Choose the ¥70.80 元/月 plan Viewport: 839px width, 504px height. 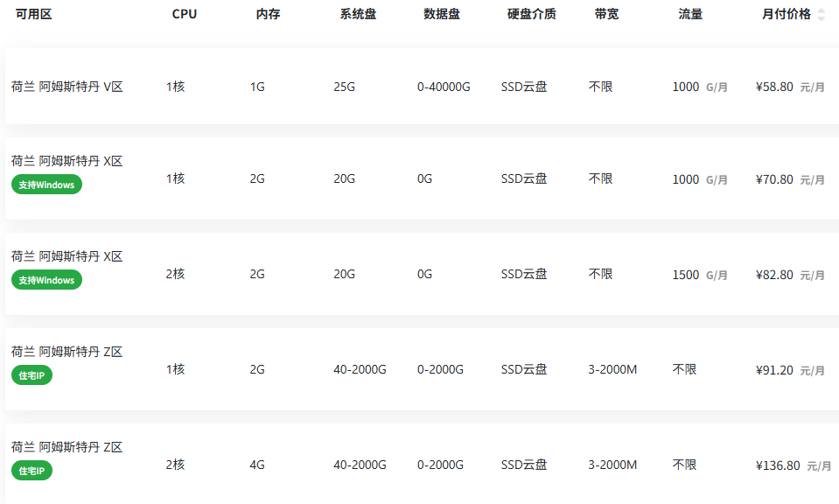[790, 179]
